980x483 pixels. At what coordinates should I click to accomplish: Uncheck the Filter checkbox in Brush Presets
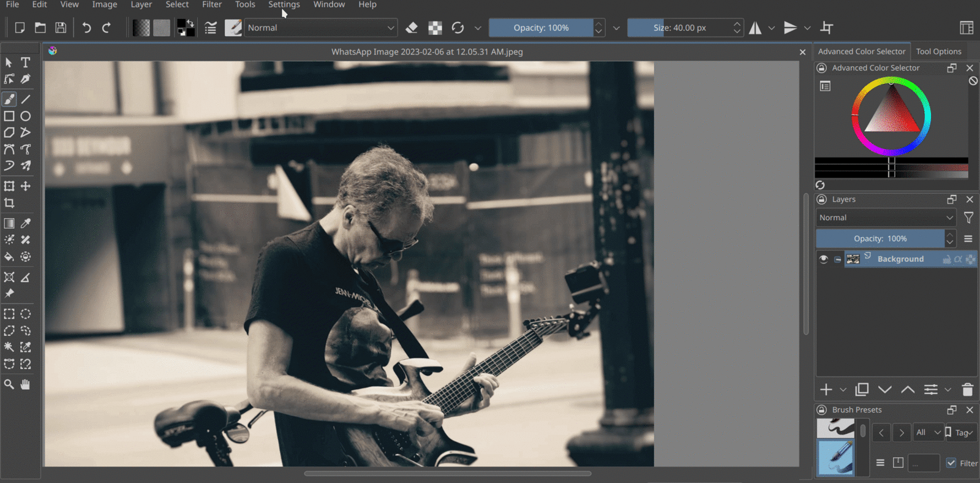tap(951, 463)
